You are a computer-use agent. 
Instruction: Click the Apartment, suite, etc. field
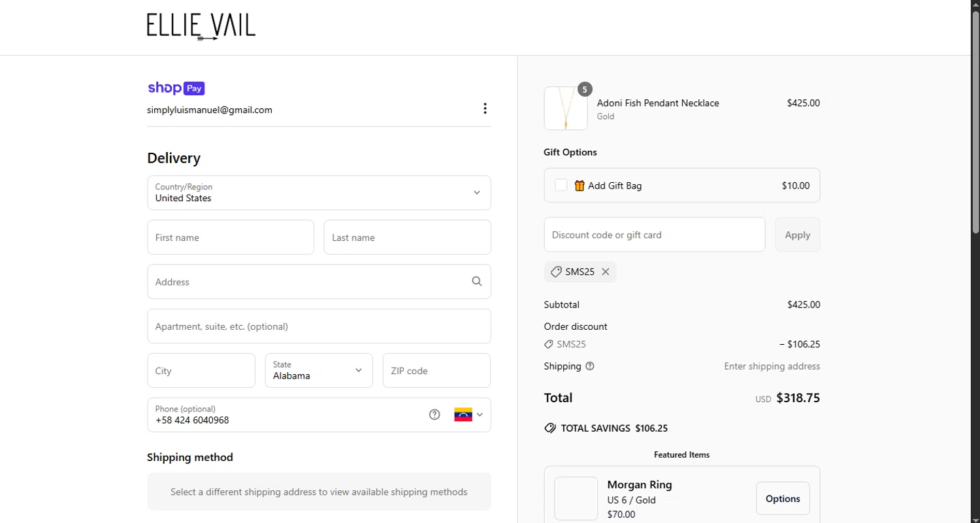319,326
